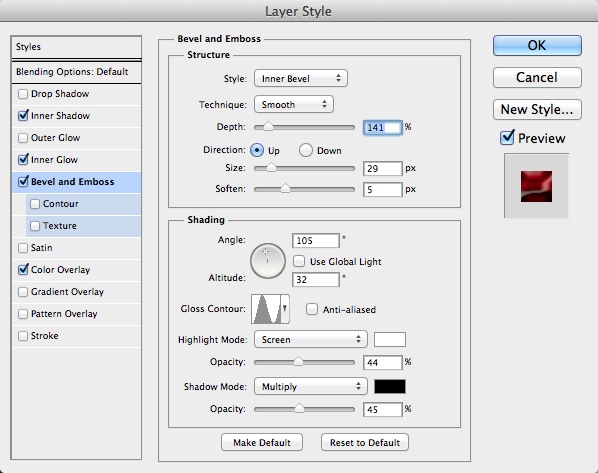Enable Anti-aliased gloss contour
This screenshot has height=473, width=598.
[312, 309]
